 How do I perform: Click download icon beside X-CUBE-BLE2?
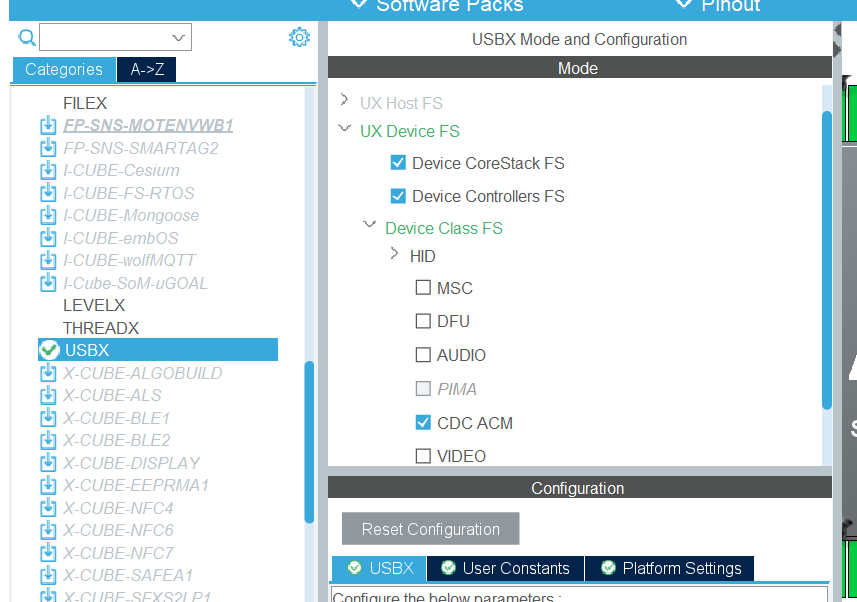click(x=48, y=440)
